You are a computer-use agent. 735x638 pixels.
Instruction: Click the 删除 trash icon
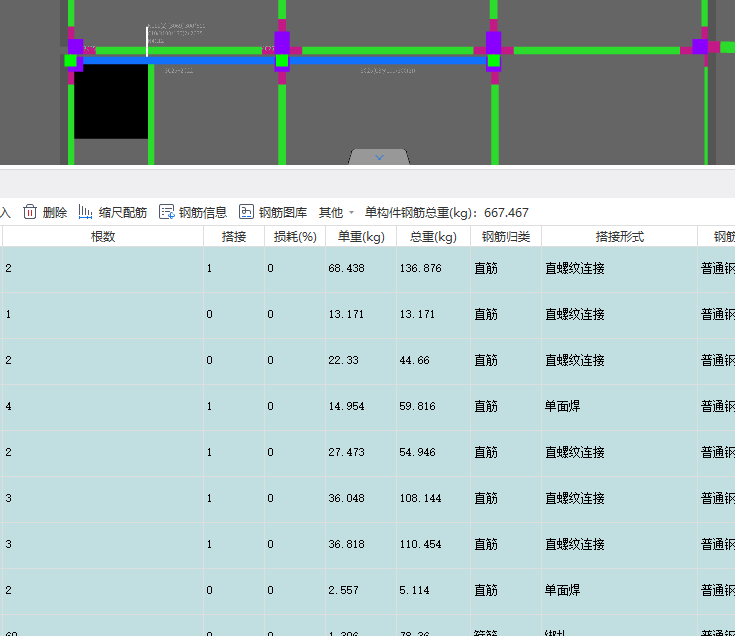click(x=30, y=212)
